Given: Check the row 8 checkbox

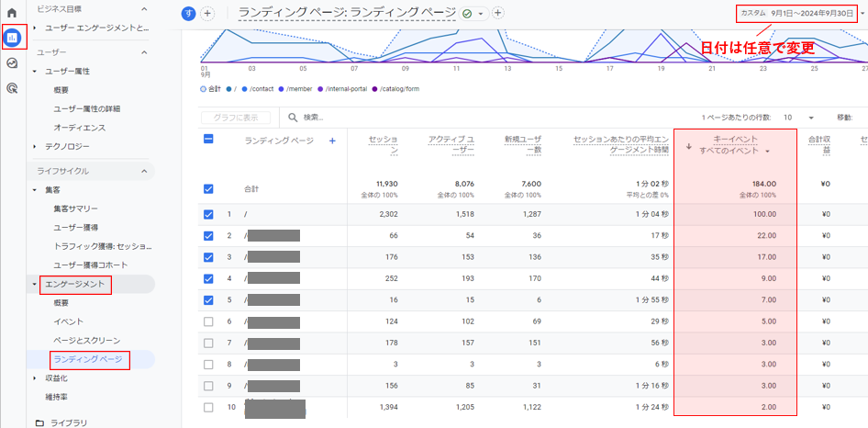Looking at the screenshot, I should click(208, 365).
